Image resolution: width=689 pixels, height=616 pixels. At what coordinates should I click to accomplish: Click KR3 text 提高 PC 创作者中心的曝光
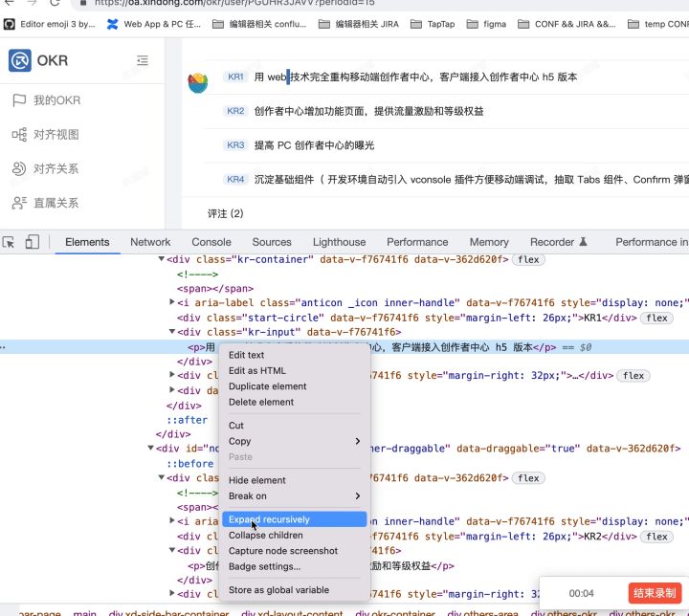(314, 145)
